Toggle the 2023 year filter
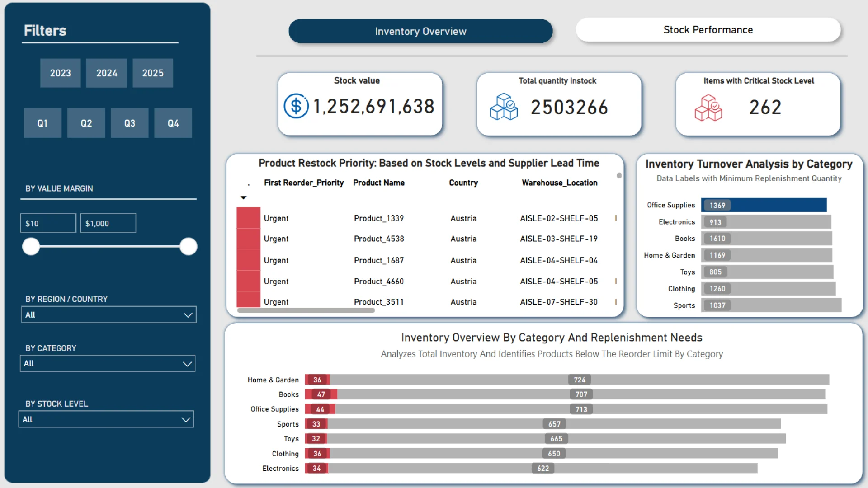Viewport: 868px width, 488px height. pyautogui.click(x=61, y=73)
